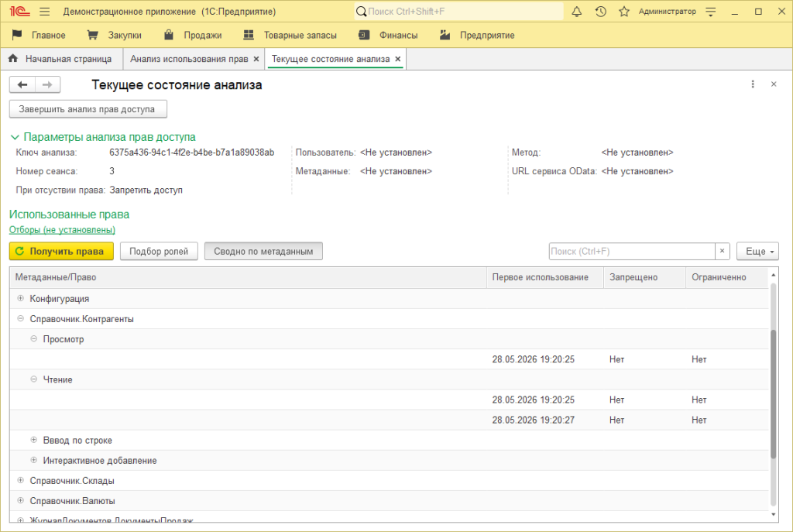This screenshot has height=532, width=793.
Task: Expand Справочник.Валюты node
Action: pyautogui.click(x=21, y=501)
